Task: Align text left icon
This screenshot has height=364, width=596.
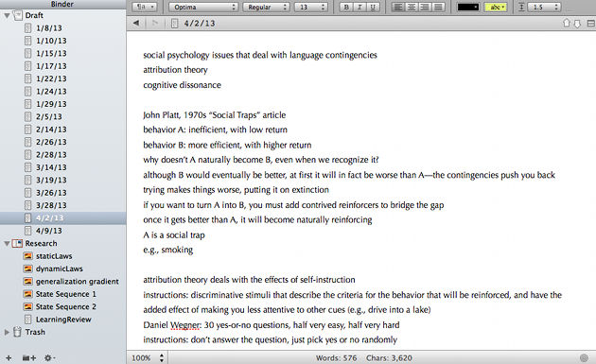Action: click(397, 7)
